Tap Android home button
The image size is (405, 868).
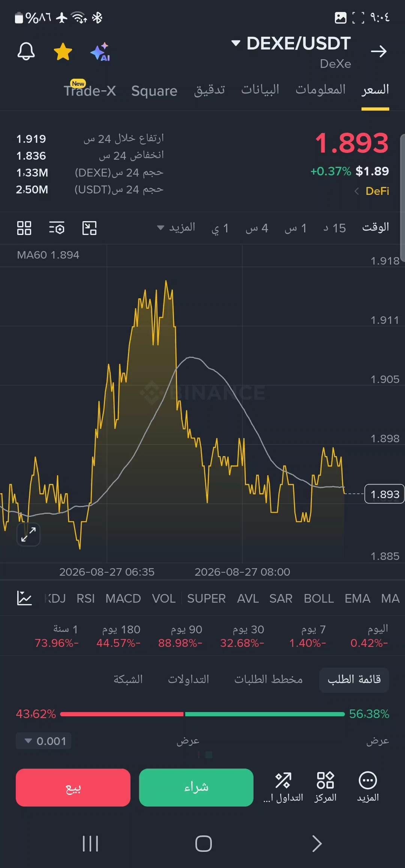pyautogui.click(x=204, y=843)
